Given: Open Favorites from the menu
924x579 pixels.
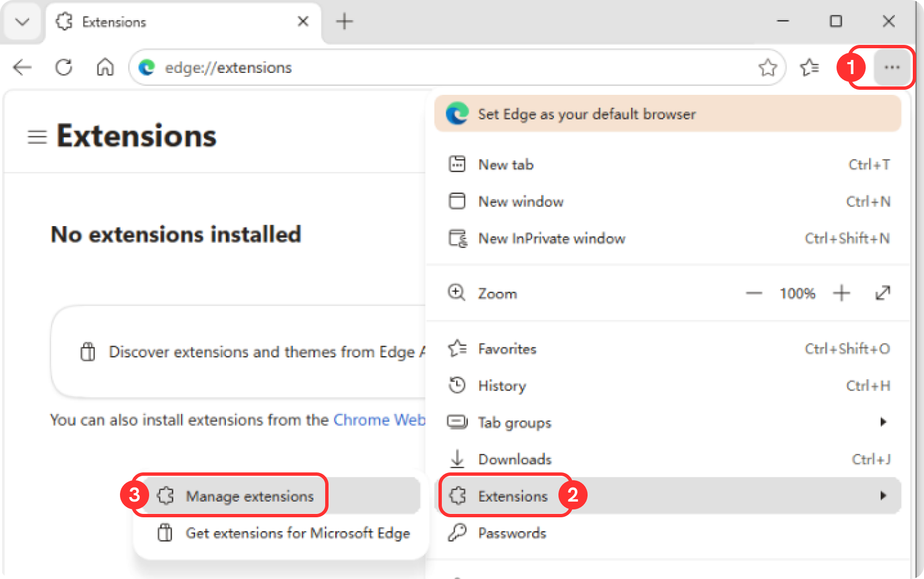Looking at the screenshot, I should [x=668, y=349].
